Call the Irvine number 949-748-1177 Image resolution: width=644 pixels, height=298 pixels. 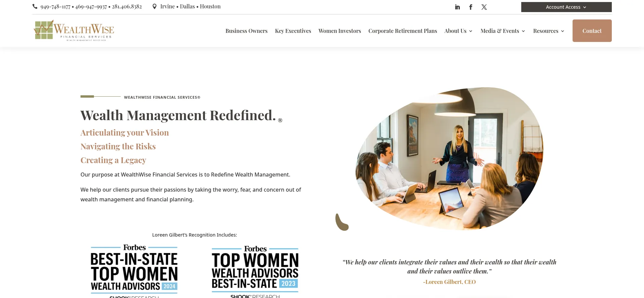55,7
